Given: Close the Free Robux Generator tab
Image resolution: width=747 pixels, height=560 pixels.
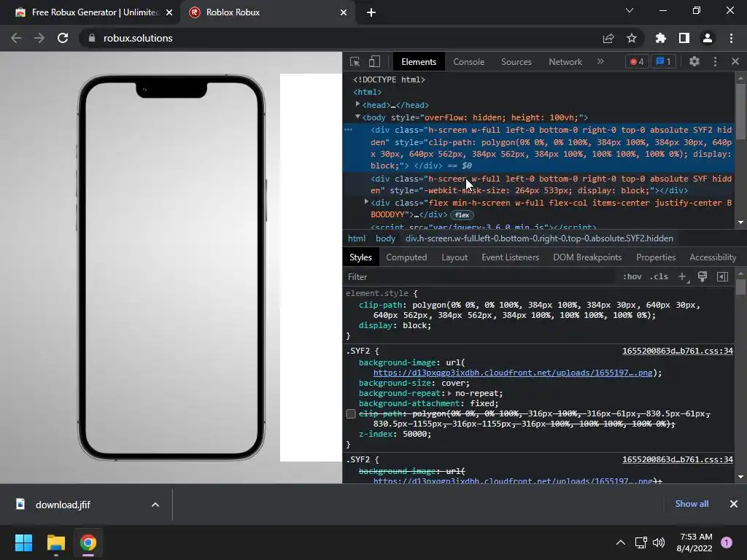Looking at the screenshot, I should [x=169, y=12].
